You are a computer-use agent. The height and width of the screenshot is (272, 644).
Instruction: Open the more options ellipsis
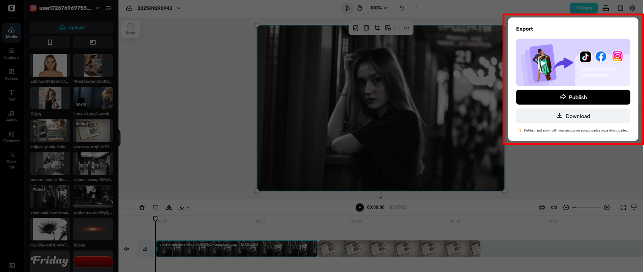[406, 28]
